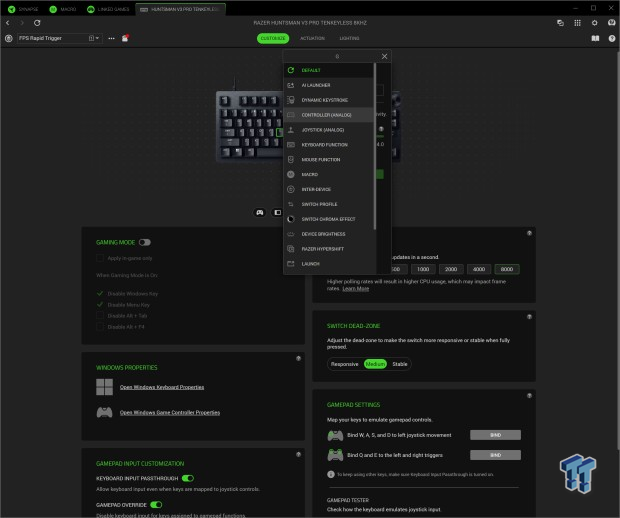This screenshot has width=620, height=518.
Task: Check Disable Alt + Tab
Action: (100, 316)
